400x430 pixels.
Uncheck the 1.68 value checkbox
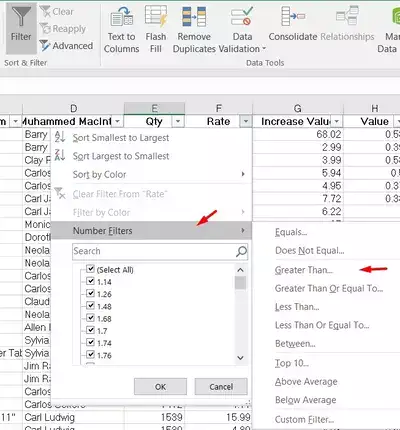tap(90, 318)
